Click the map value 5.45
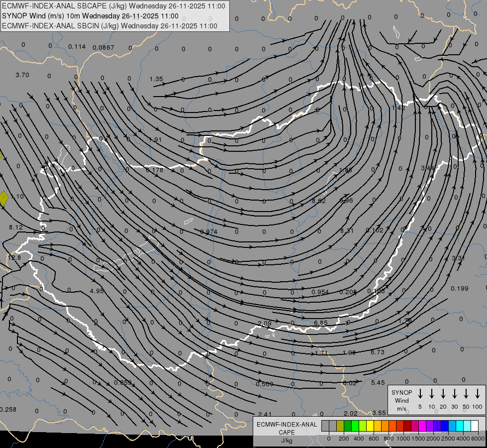This screenshot has height=448, width=487. point(378,382)
